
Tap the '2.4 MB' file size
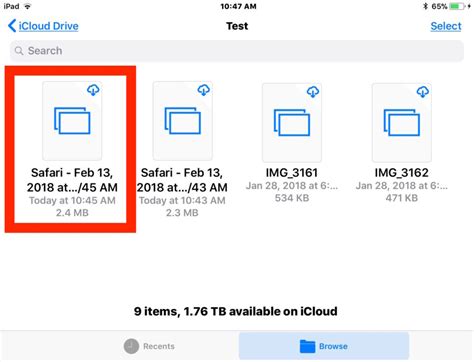pyautogui.click(x=72, y=213)
